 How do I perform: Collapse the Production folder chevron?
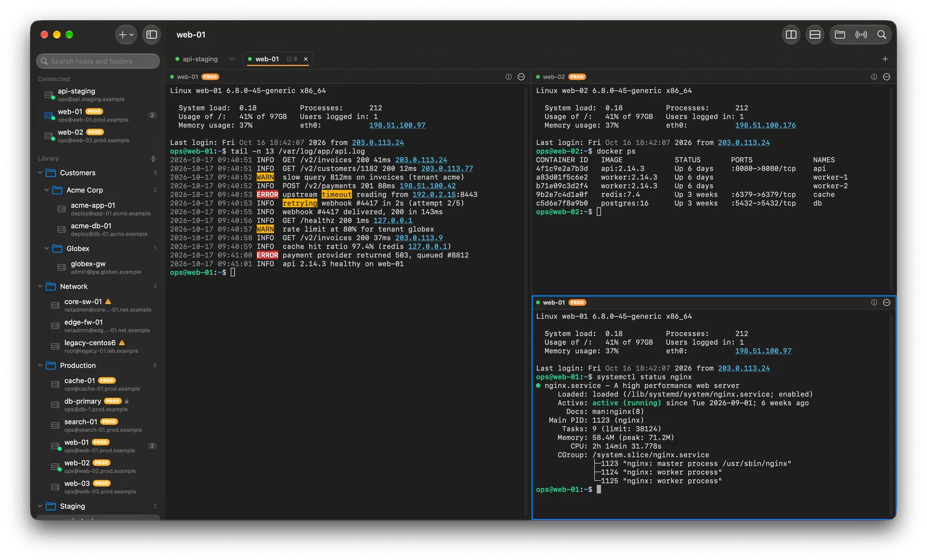[x=40, y=365]
